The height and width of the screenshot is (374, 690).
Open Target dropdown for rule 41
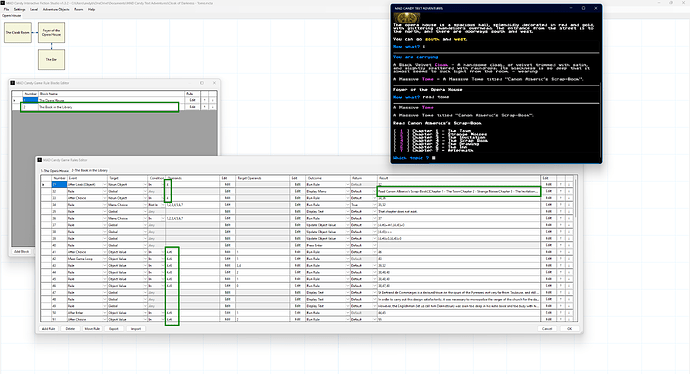point(145,252)
